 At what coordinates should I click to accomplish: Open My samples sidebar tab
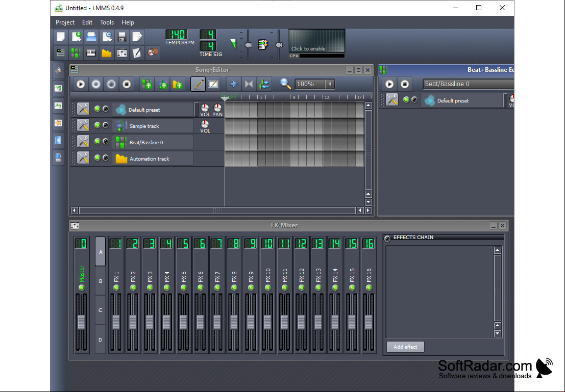point(58,106)
